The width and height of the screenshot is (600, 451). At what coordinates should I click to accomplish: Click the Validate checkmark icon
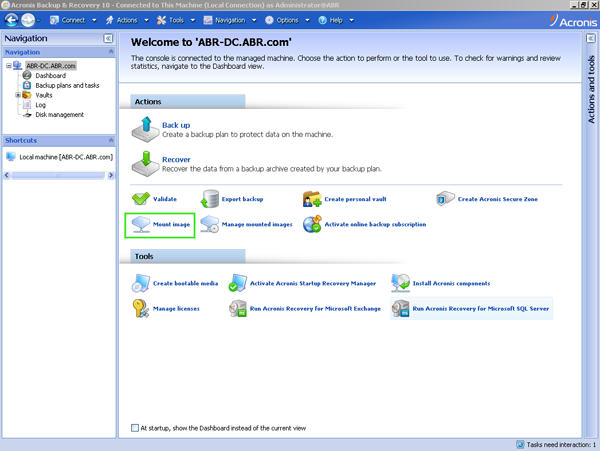click(141, 199)
